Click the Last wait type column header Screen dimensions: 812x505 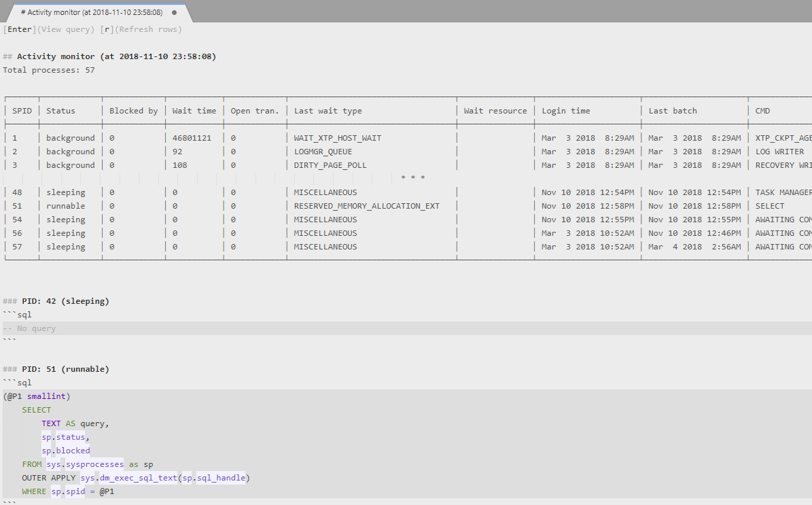[328, 111]
